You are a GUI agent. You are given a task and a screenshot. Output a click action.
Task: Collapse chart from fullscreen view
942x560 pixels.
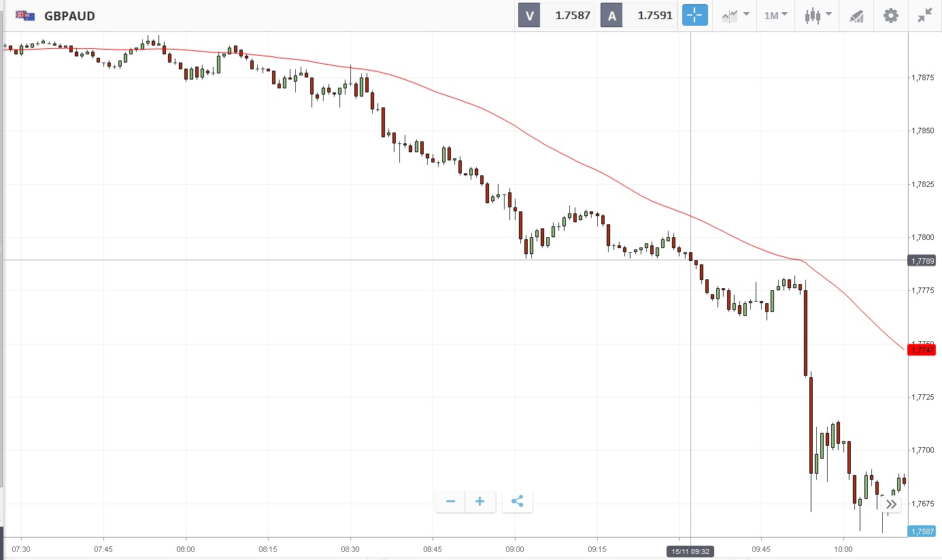(924, 16)
